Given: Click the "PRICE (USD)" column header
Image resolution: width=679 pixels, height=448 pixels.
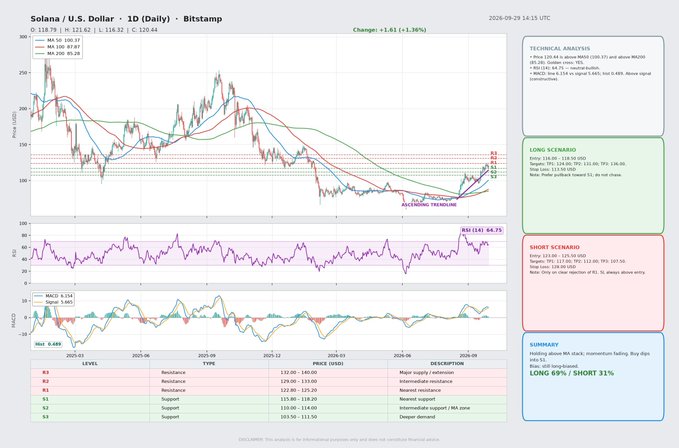Looking at the screenshot, I should point(328,364).
